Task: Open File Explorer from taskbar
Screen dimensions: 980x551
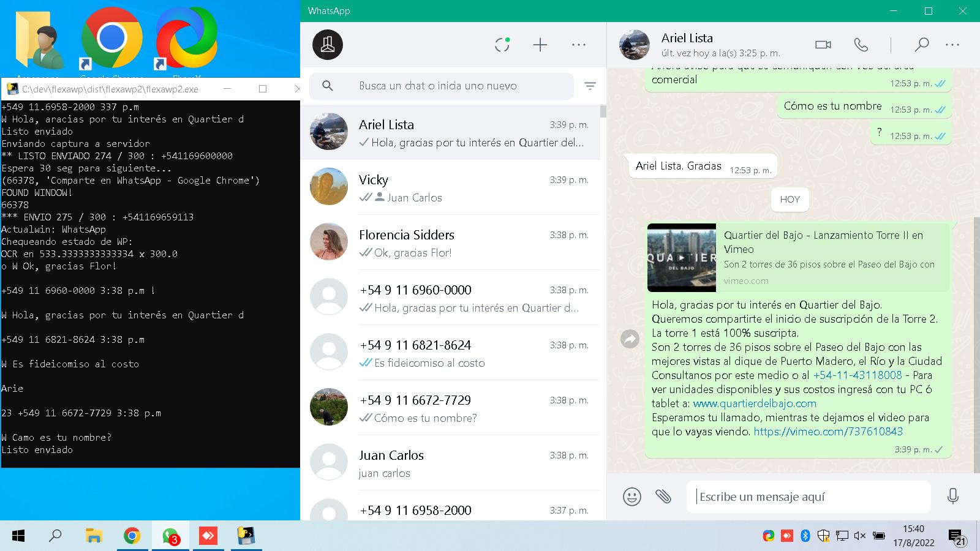Action: [x=93, y=536]
